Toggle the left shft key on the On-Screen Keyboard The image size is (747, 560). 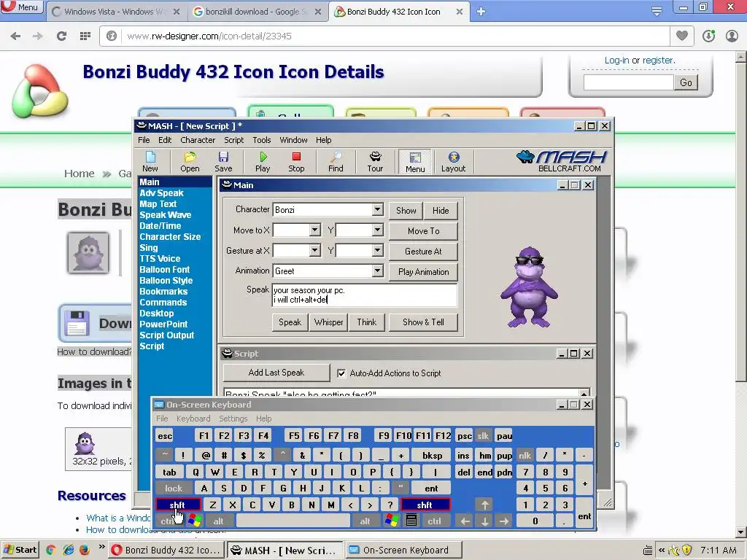pyautogui.click(x=177, y=505)
